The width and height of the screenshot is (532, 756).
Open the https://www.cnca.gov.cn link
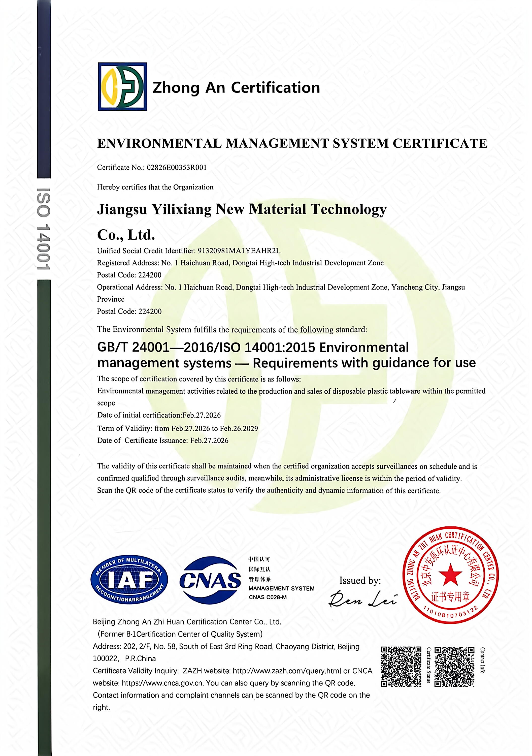point(163,683)
